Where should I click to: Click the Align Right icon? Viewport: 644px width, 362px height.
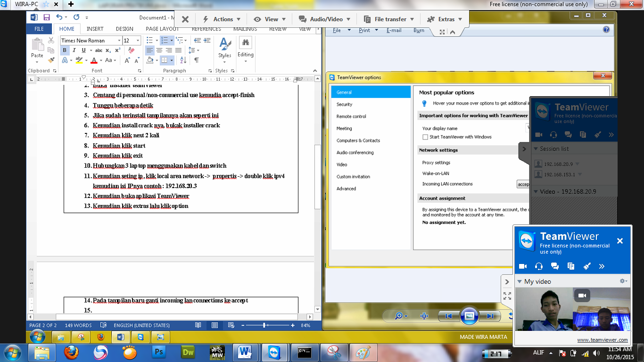pos(169,50)
